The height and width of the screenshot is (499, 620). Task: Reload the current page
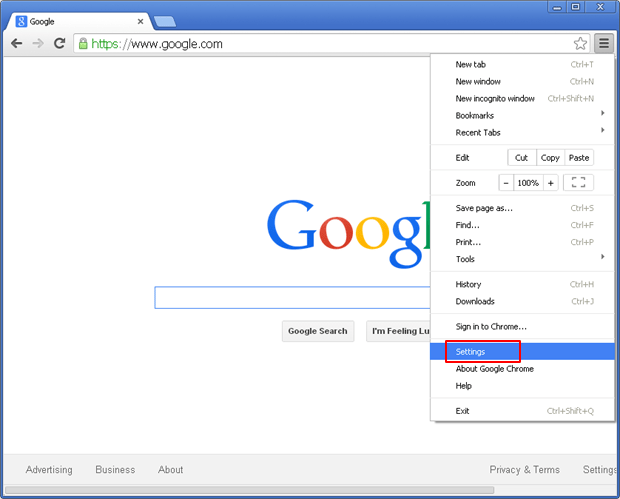60,43
